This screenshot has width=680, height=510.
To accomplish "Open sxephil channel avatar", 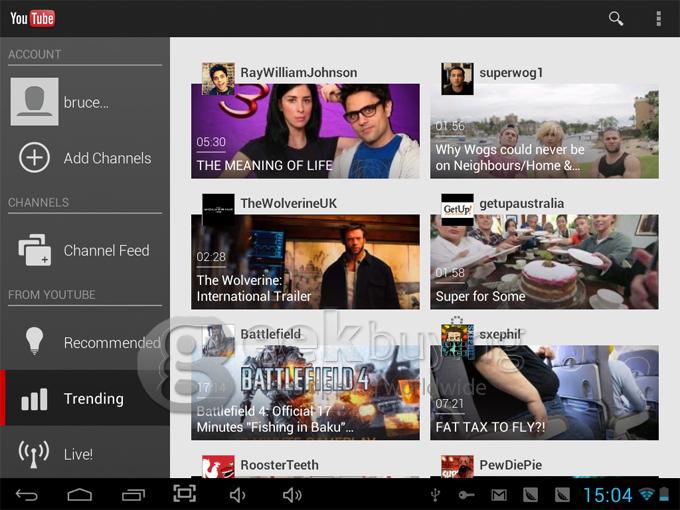I will pyautogui.click(x=457, y=340).
